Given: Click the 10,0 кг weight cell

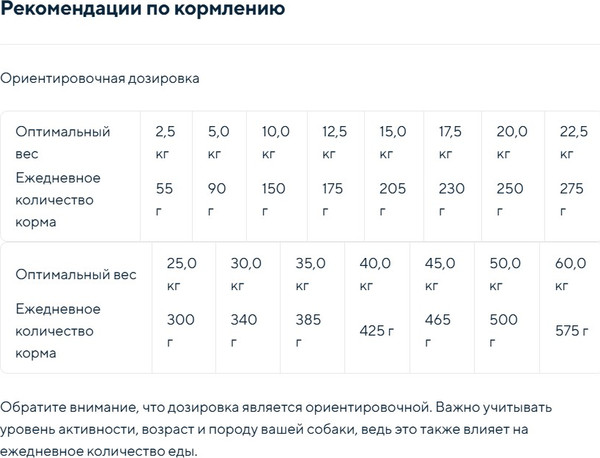Looking at the screenshot, I should click(275, 142).
